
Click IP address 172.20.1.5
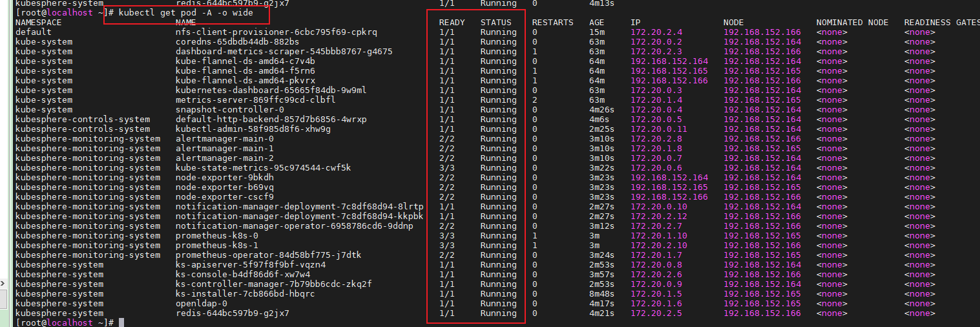(656, 294)
